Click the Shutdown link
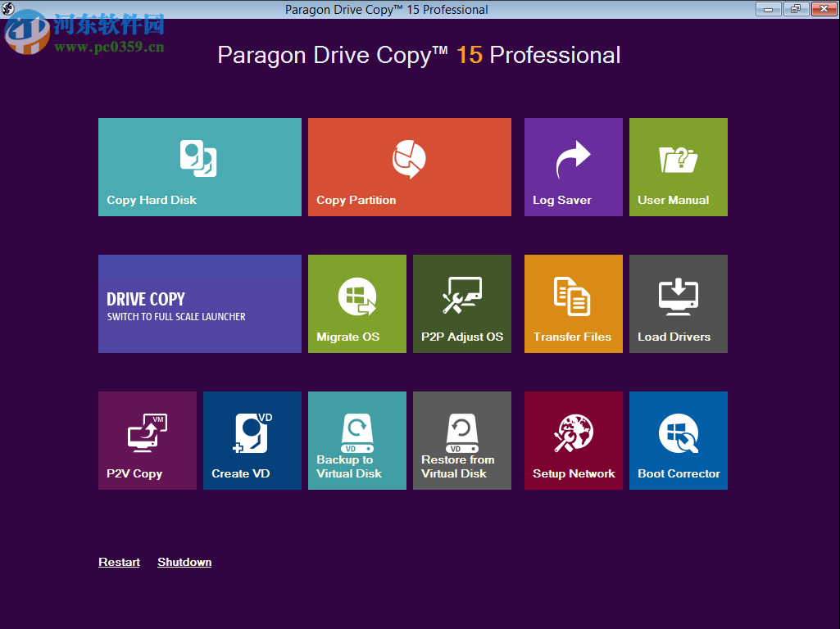 coord(184,563)
